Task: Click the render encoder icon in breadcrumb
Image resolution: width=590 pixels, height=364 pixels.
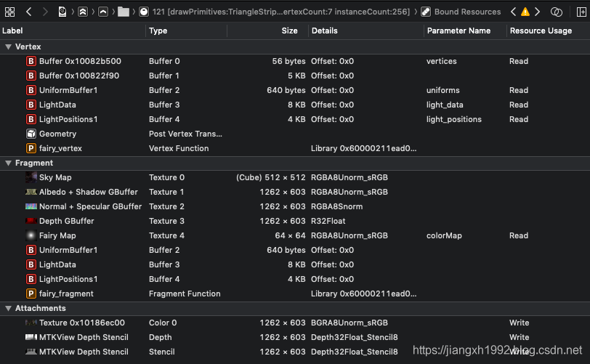Action: 103,12
